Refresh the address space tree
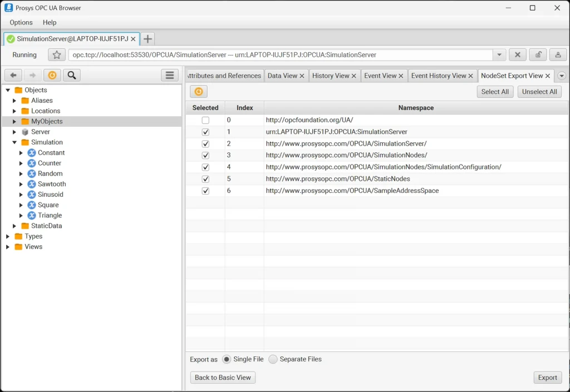 (51, 75)
